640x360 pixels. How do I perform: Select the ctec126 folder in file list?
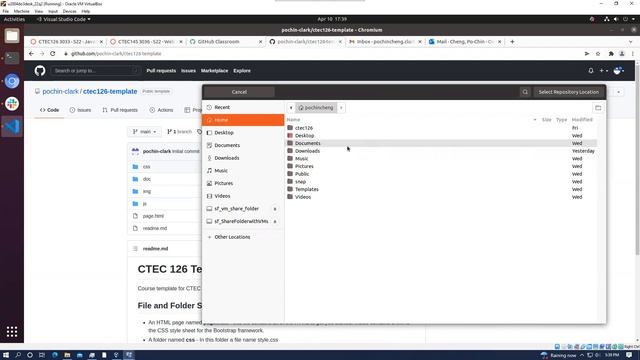(x=441, y=128)
